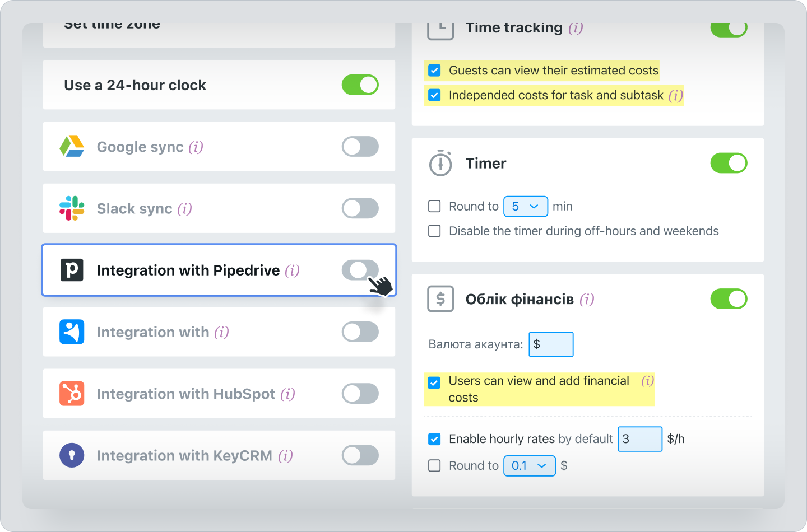807x532 pixels.
Task: Click the HubSpot integration icon
Action: (72, 394)
